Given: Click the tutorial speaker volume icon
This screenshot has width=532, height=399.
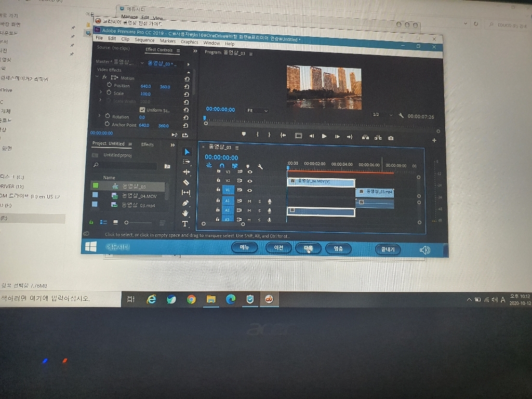Looking at the screenshot, I should pos(425,250).
